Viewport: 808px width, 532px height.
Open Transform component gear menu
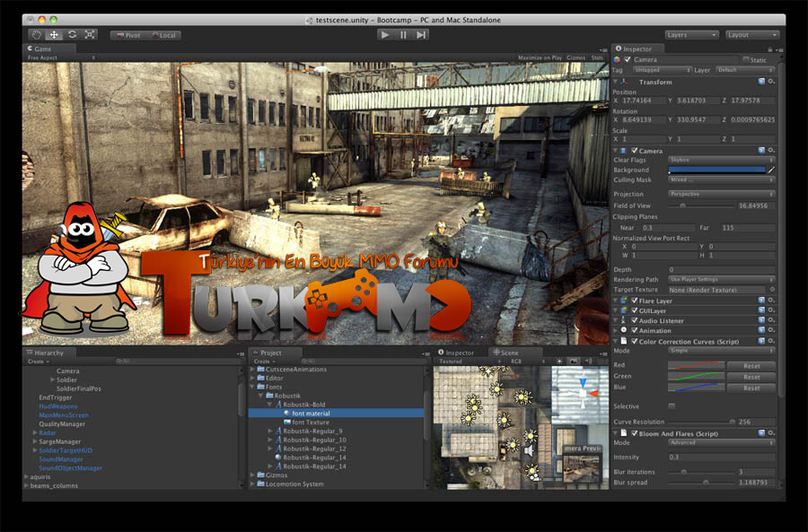[771, 82]
